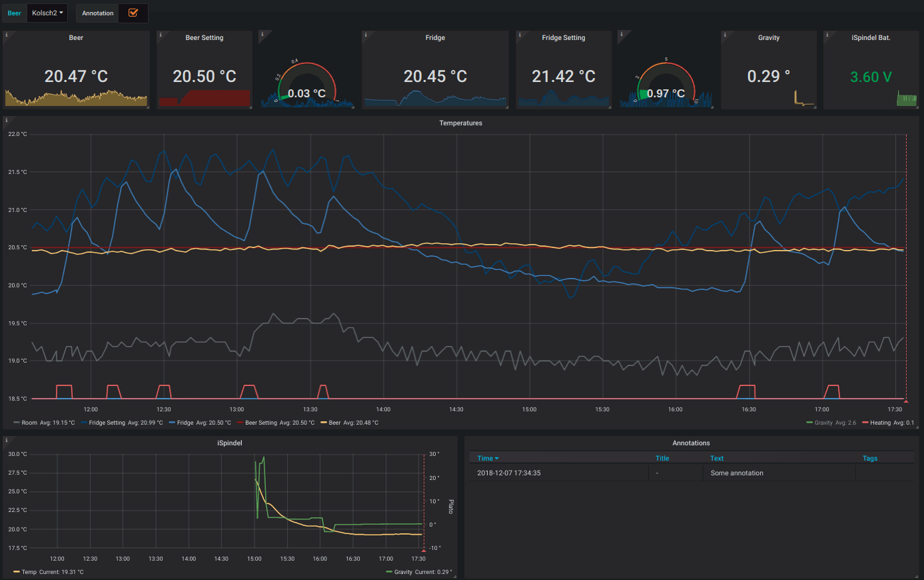Click the info icon on Gravity panel
924x580 pixels.
point(725,35)
